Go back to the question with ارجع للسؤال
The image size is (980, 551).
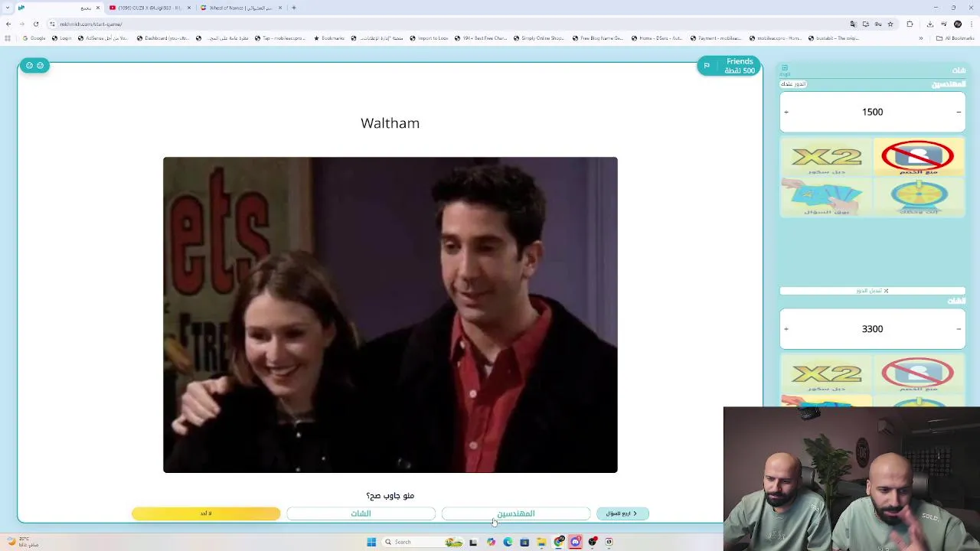(x=622, y=514)
